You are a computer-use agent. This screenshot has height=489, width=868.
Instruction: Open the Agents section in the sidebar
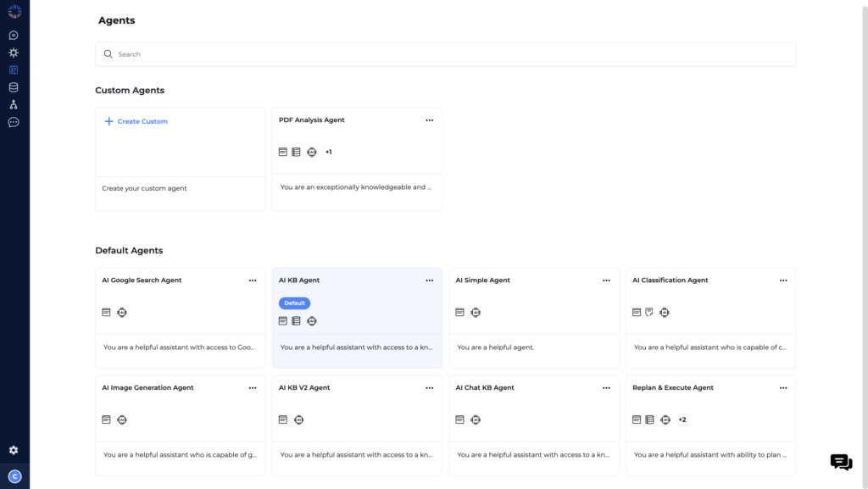13,69
